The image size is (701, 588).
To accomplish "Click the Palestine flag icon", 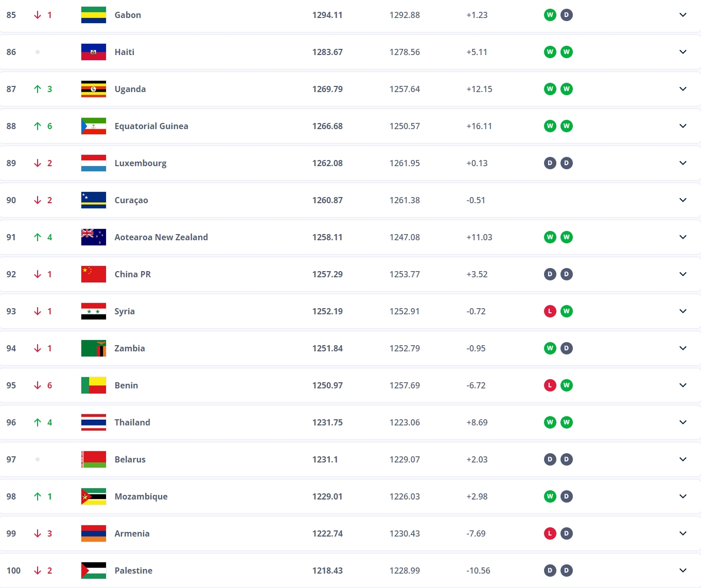I will coord(94,571).
